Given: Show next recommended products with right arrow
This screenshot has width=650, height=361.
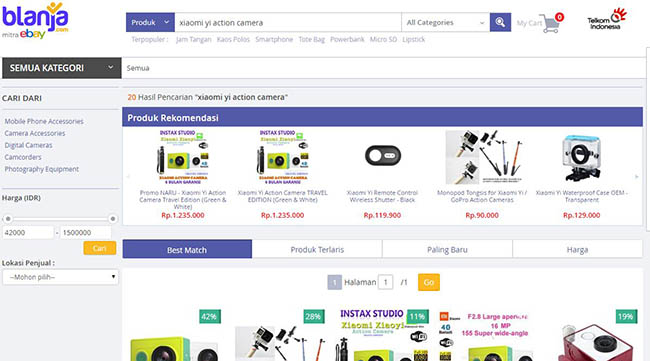Looking at the screenshot, I should (637, 177).
